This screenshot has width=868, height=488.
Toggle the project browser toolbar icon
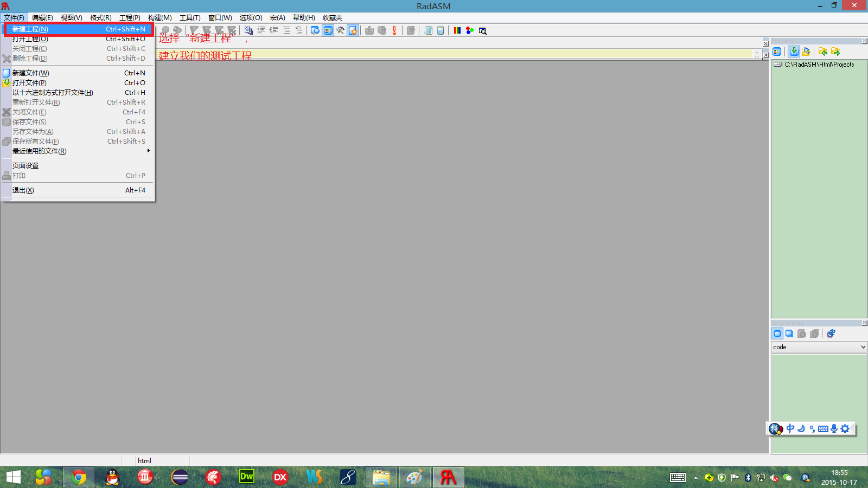pos(328,30)
